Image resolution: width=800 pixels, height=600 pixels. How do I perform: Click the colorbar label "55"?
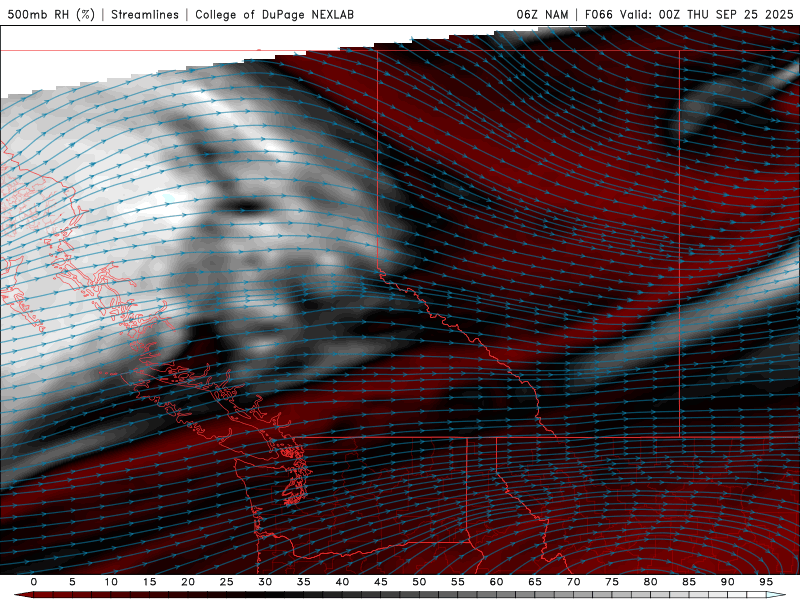click(x=458, y=582)
